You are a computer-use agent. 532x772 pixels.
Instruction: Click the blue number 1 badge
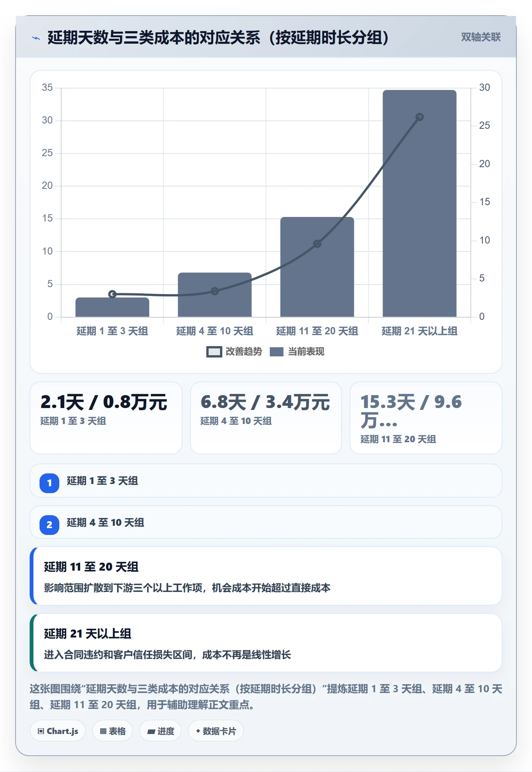tap(49, 483)
